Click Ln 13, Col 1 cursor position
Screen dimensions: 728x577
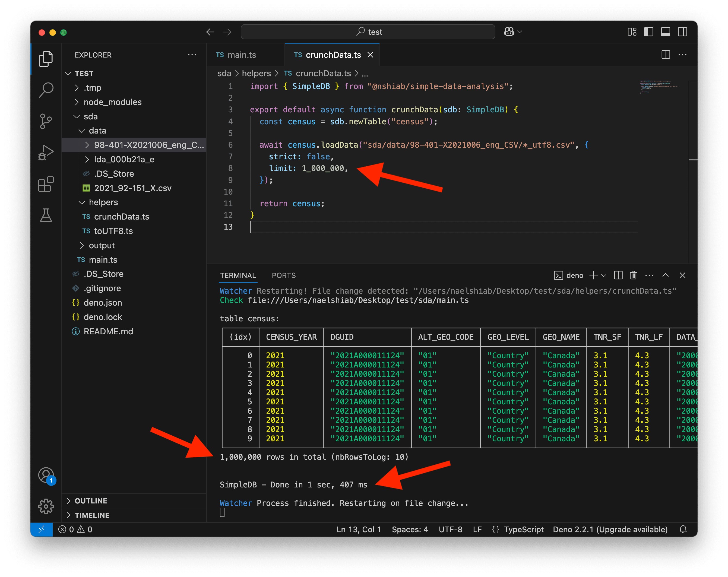(359, 529)
